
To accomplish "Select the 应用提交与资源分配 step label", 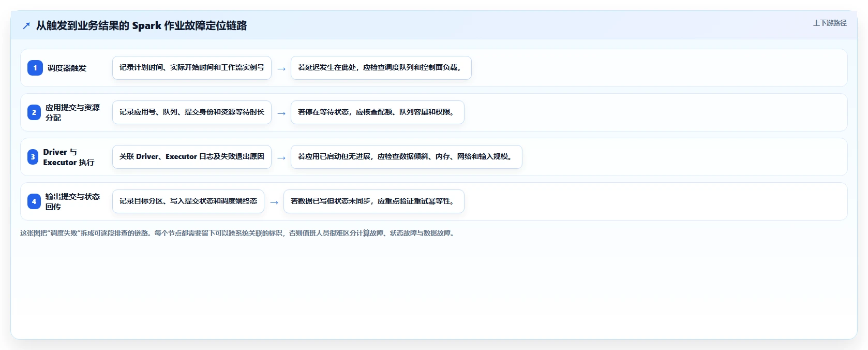I will pyautogui.click(x=72, y=112).
